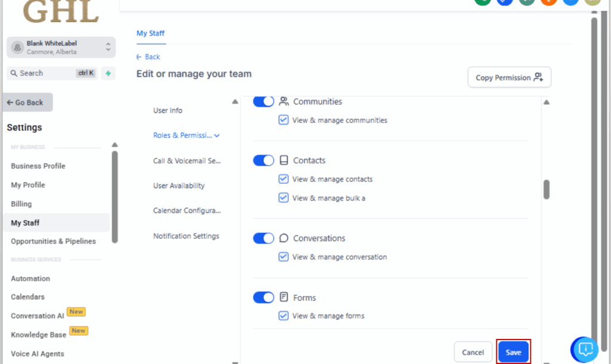The height and width of the screenshot is (364, 611).
Task: Uncheck View & manage forms checkbox
Action: coord(283,316)
